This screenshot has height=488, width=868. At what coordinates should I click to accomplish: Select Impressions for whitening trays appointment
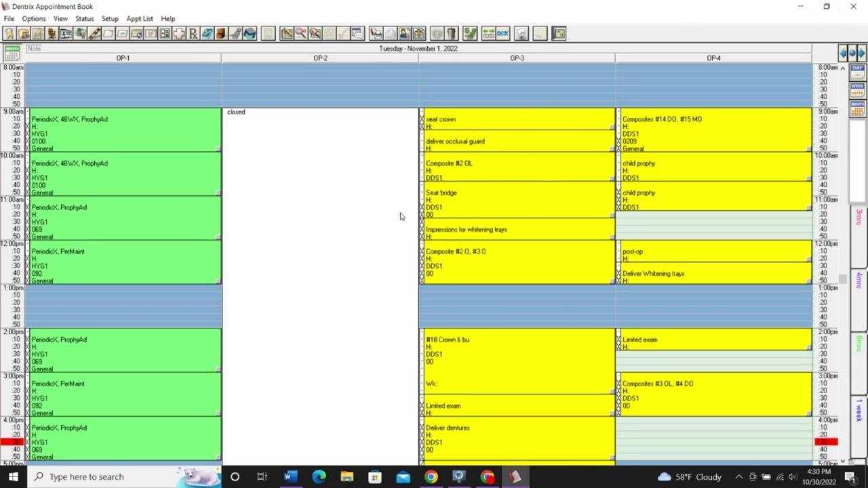[517, 229]
